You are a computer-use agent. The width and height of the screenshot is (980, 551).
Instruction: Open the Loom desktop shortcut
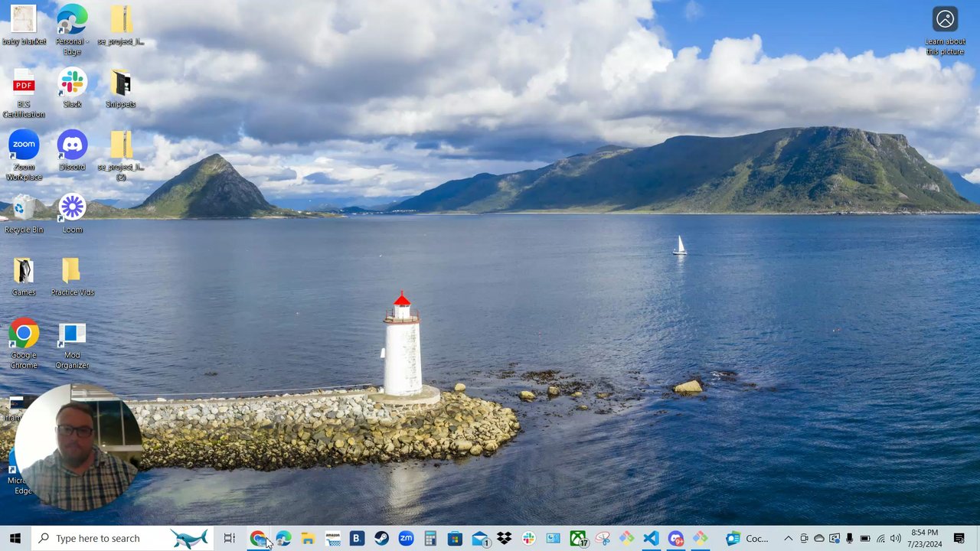(72, 208)
